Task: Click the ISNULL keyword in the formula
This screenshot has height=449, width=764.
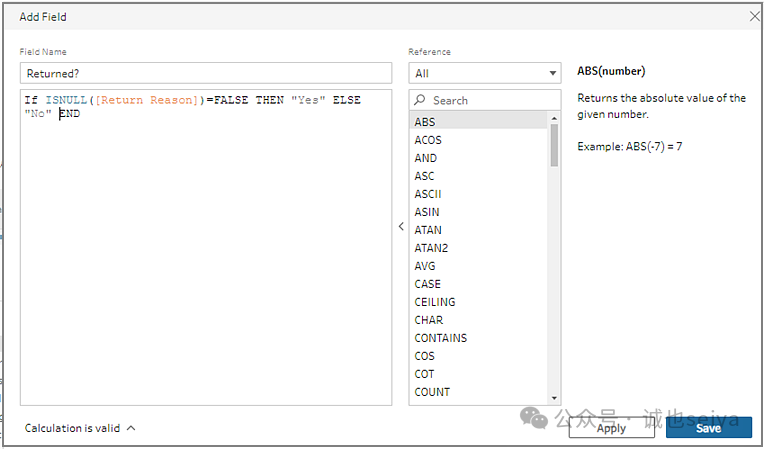Action: [x=67, y=100]
